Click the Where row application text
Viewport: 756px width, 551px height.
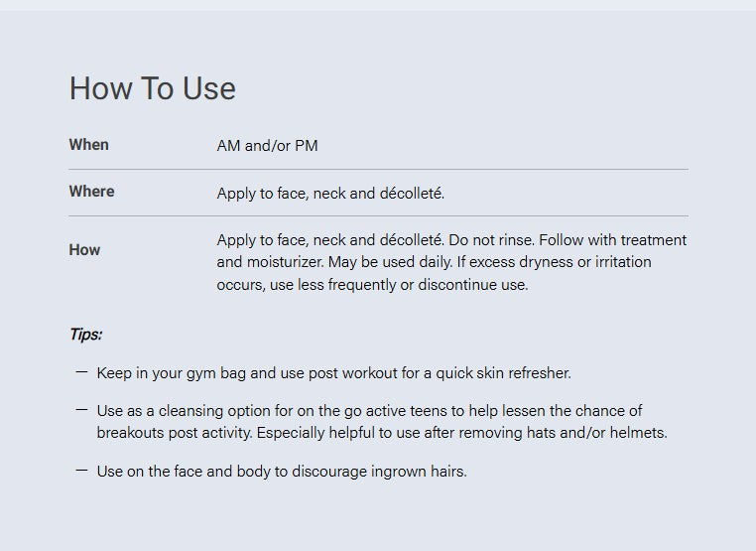[x=330, y=194]
